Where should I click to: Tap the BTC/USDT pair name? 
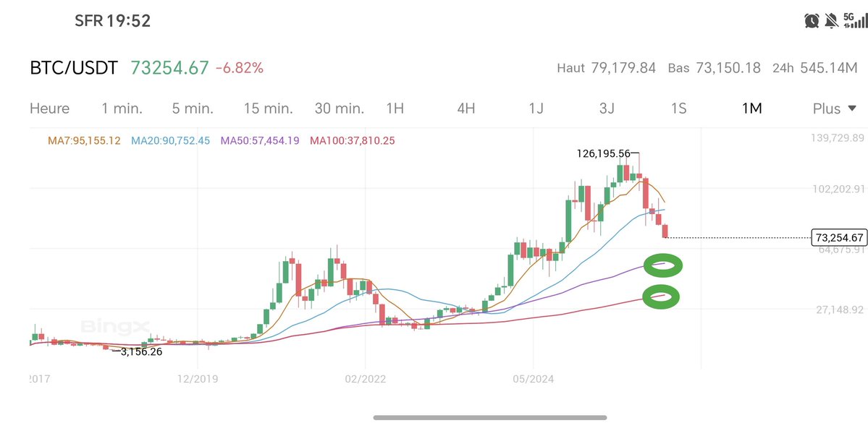click(73, 69)
